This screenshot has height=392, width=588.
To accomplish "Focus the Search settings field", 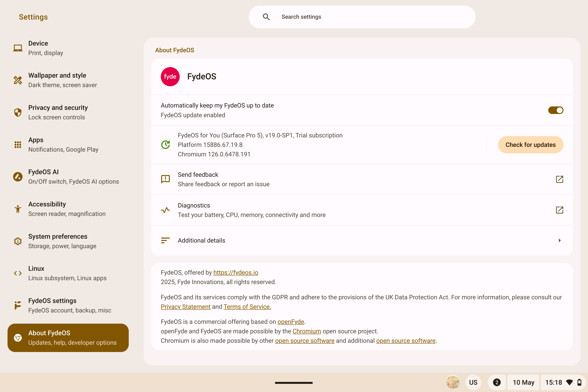I will (370, 17).
